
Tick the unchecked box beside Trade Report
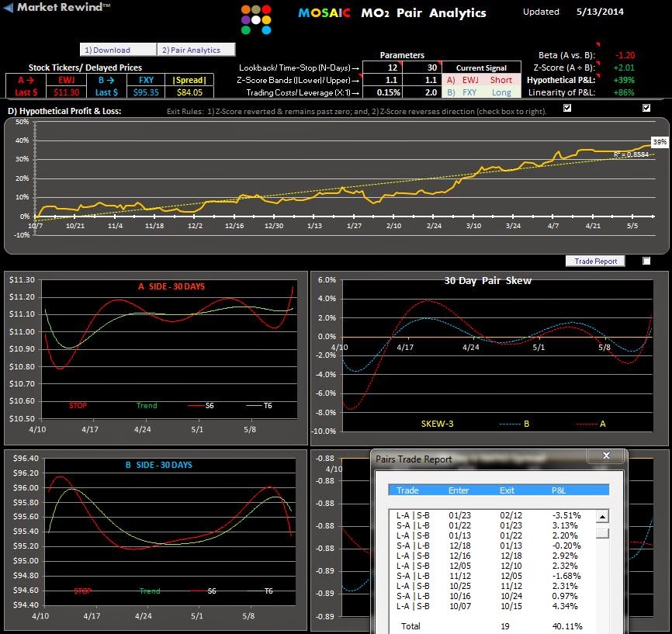pyautogui.click(x=646, y=261)
